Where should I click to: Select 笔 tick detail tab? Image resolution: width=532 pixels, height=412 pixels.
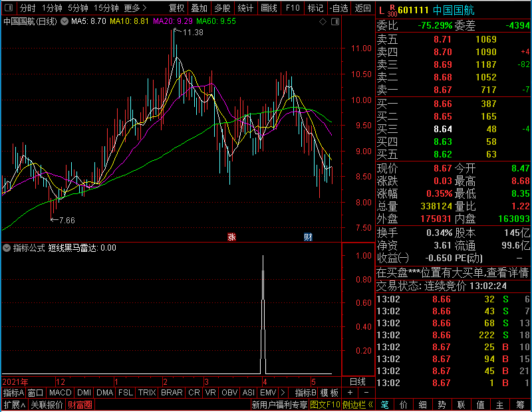(384, 405)
